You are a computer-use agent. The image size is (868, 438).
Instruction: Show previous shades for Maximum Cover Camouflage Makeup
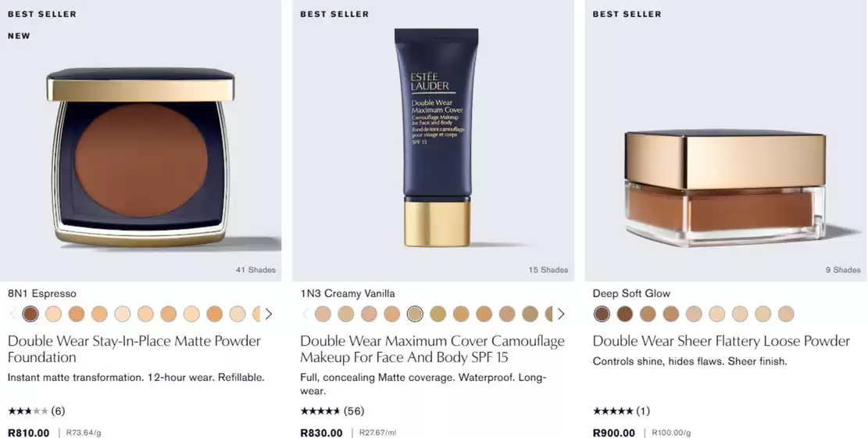click(305, 314)
